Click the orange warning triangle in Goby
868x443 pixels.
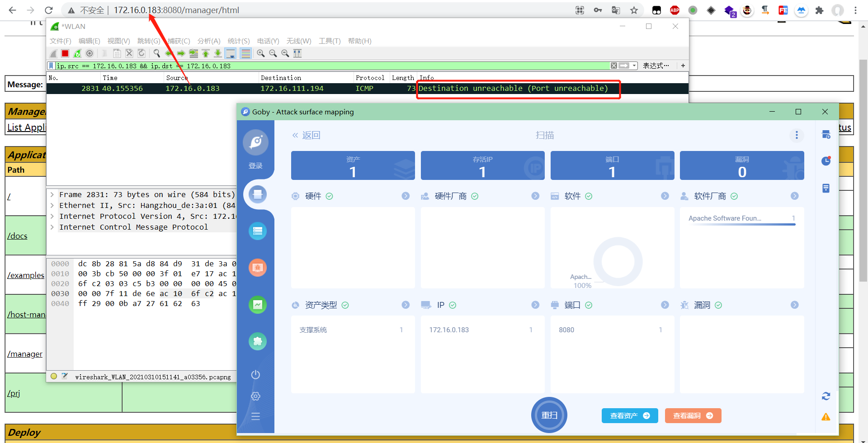click(x=826, y=417)
